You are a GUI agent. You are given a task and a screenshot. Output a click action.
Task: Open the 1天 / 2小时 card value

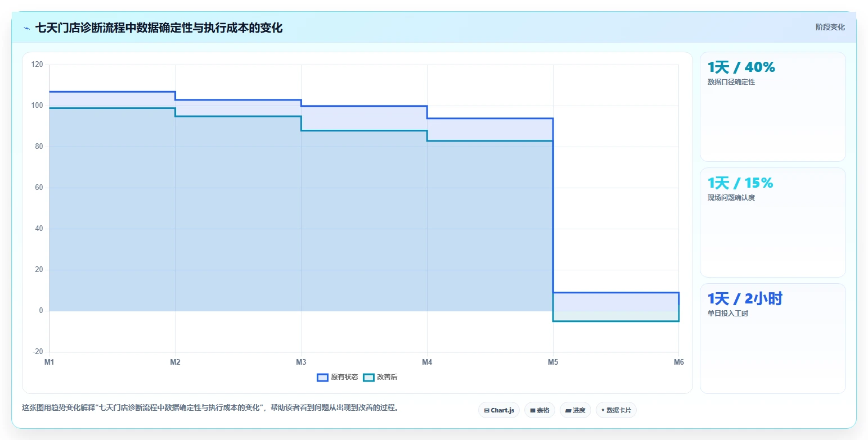(x=745, y=299)
